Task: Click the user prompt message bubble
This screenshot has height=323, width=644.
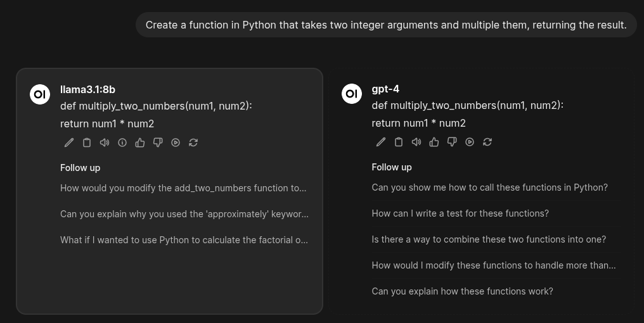Action: [x=385, y=25]
